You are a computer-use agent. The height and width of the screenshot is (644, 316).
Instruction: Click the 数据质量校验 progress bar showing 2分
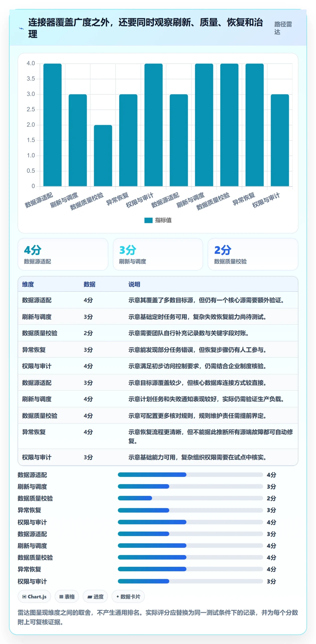tap(190, 498)
